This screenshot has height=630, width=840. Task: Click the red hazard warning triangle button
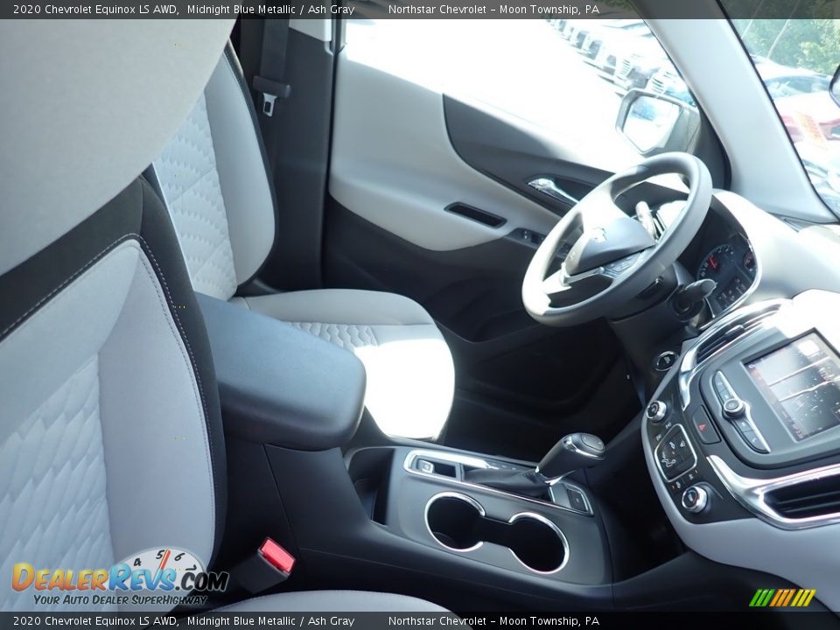coord(703,425)
